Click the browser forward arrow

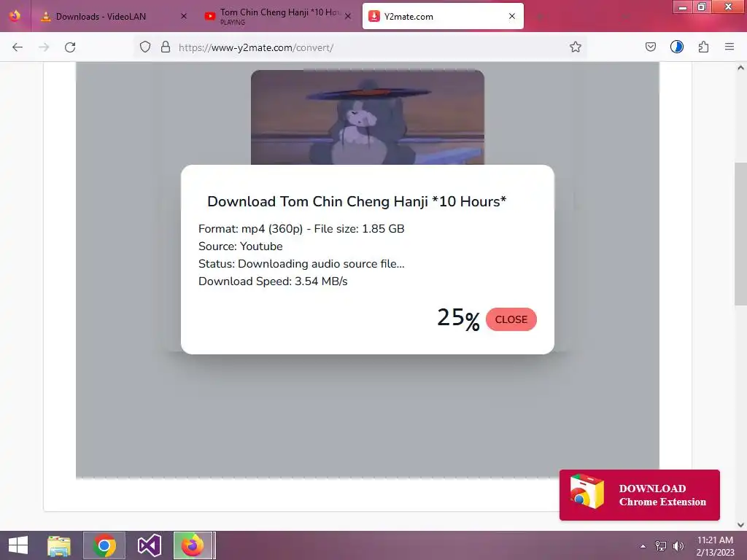pyautogui.click(x=44, y=47)
